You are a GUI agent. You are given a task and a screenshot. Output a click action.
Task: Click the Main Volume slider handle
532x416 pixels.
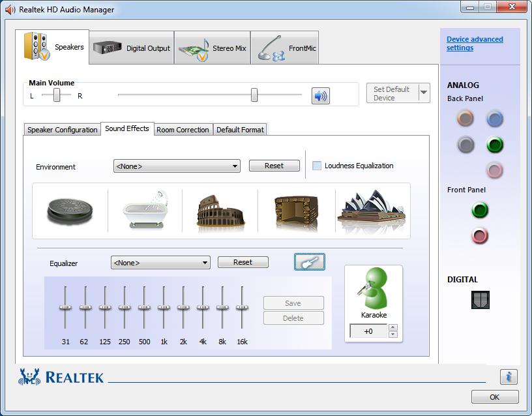pos(254,96)
